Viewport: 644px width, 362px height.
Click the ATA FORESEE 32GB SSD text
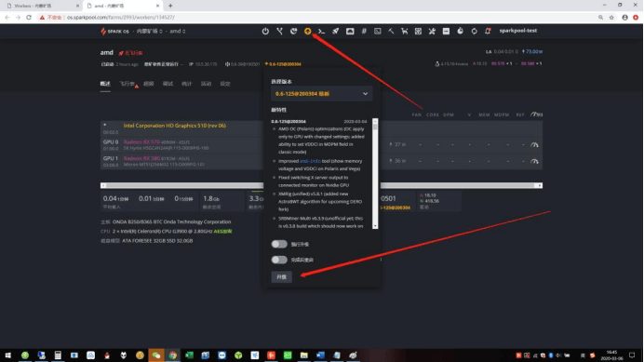(x=157, y=241)
